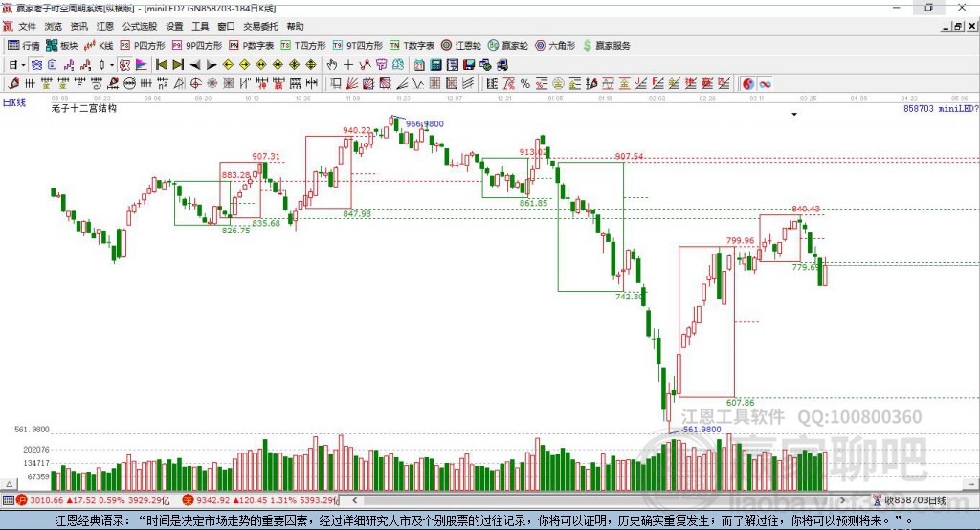980x530 pixels.
Task: Open the 工具 menu
Action: pos(200,26)
